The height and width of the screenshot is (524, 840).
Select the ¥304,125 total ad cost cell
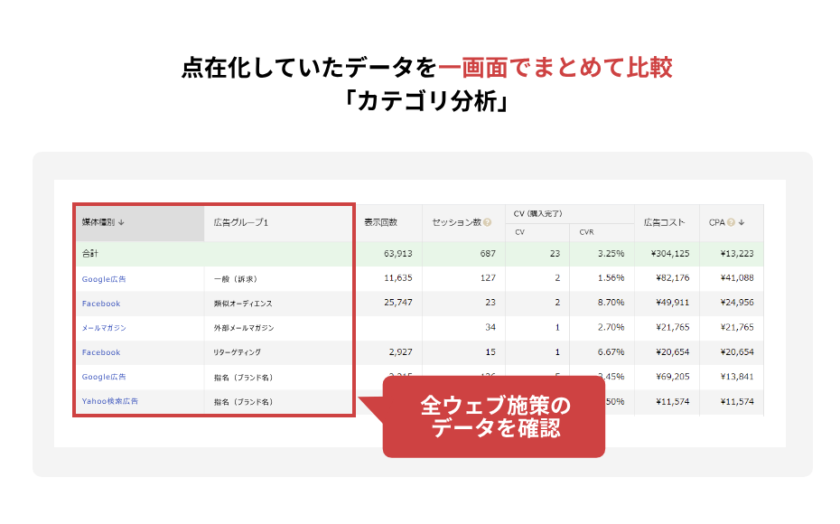pyautogui.click(x=667, y=254)
